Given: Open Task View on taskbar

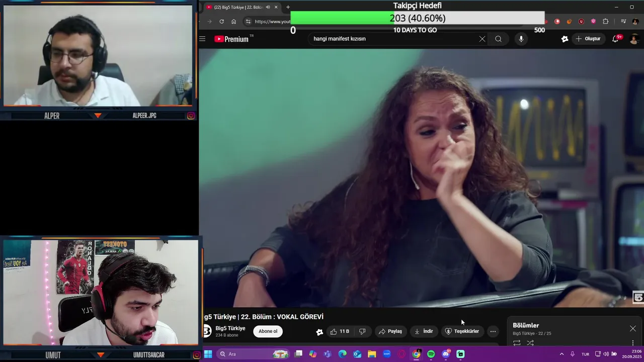Looking at the screenshot, I should tap(298, 354).
